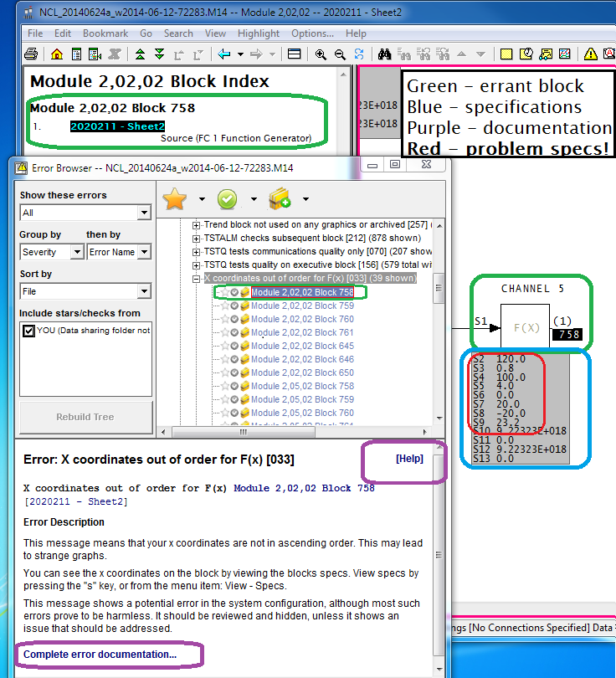The width and height of the screenshot is (616, 678).
Task: Maximize the Error Browser window
Action: (x=395, y=164)
